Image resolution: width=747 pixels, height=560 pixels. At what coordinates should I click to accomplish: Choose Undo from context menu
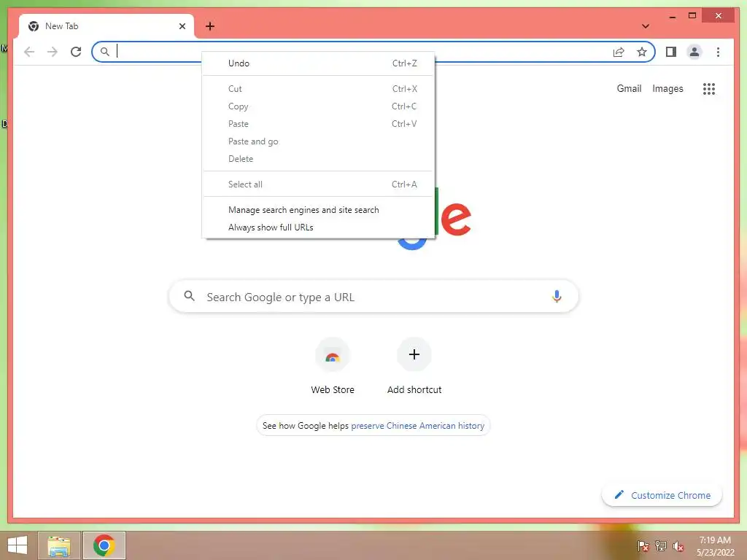coord(318,63)
